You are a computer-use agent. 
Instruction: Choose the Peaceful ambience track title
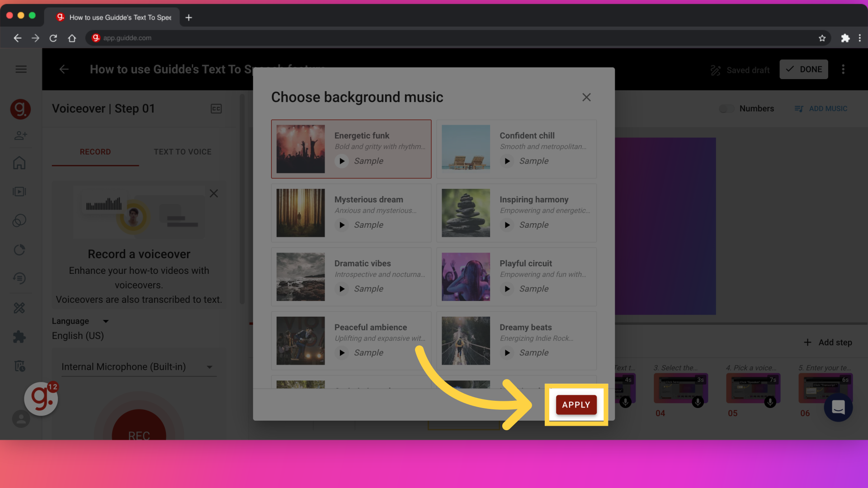click(371, 327)
